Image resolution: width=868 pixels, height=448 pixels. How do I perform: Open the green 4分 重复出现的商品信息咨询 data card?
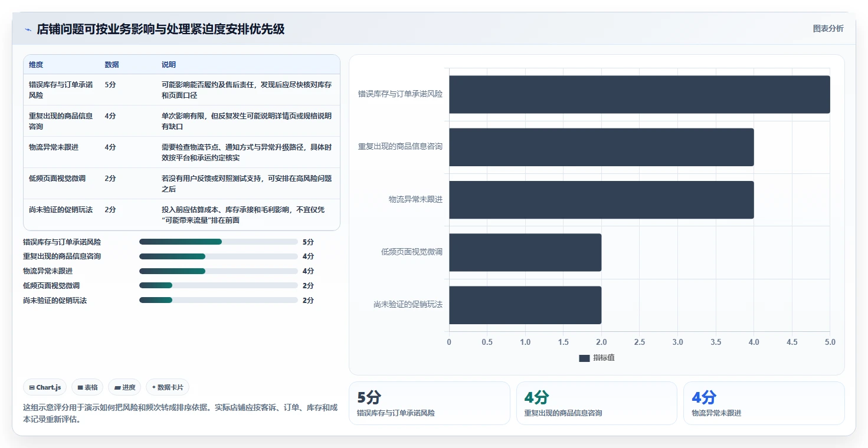(597, 403)
